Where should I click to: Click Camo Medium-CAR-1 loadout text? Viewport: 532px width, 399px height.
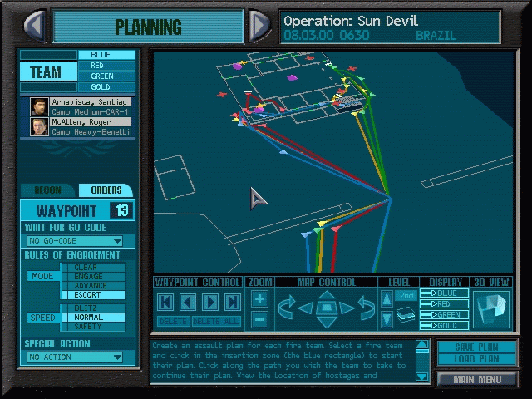click(91, 112)
